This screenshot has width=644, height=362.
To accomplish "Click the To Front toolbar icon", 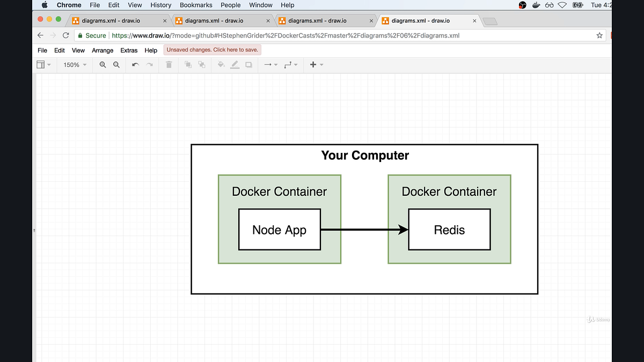I will pos(188,64).
